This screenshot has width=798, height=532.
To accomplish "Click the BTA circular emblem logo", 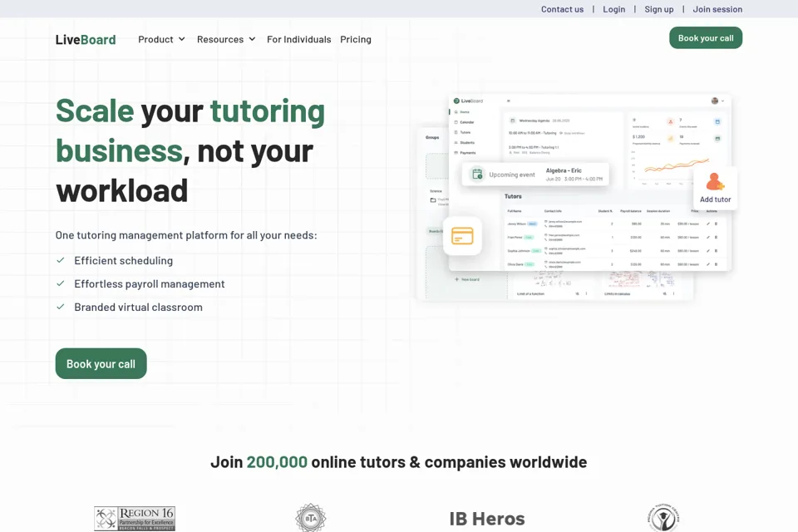I will pyautogui.click(x=310, y=518).
